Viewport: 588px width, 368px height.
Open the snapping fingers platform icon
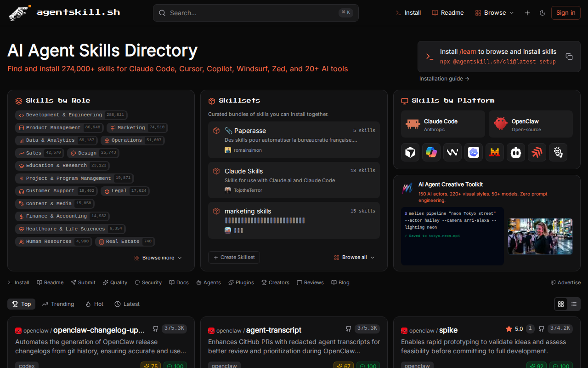click(x=558, y=152)
